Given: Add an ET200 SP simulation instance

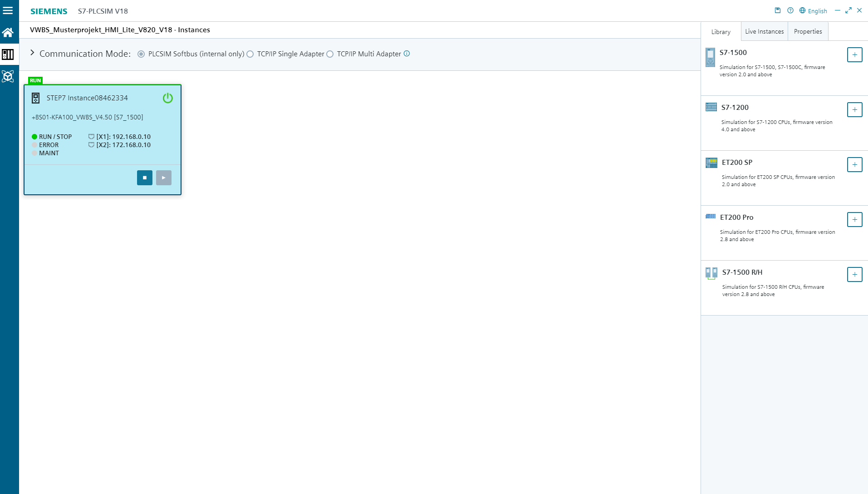Looking at the screenshot, I should tap(855, 165).
